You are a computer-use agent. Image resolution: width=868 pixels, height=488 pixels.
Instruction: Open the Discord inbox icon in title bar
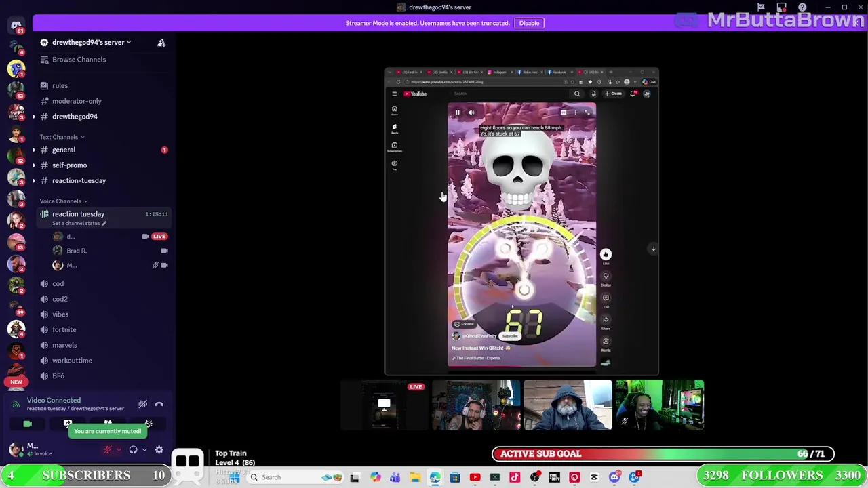(x=782, y=7)
